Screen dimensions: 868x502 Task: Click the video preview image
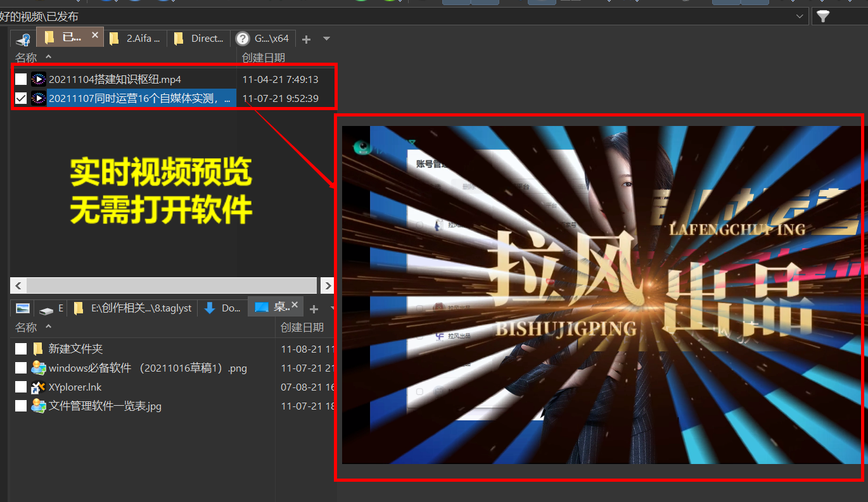[602, 295]
